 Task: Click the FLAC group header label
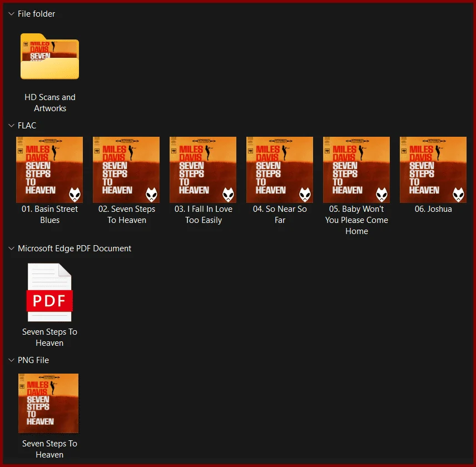27,125
